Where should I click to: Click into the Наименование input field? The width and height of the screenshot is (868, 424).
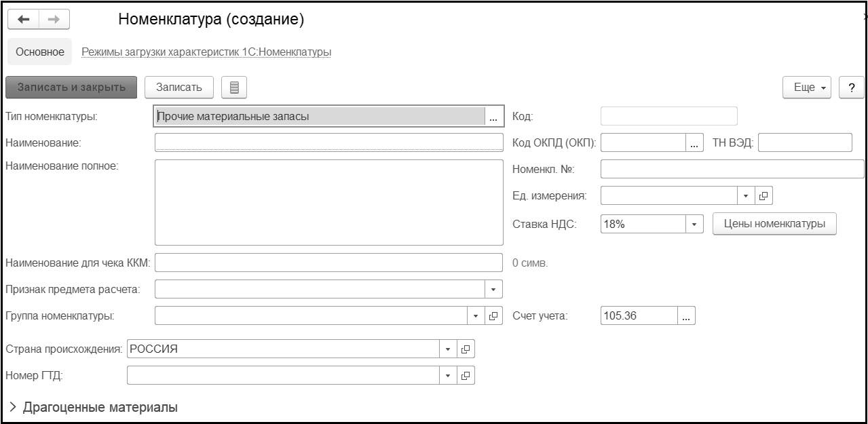tap(328, 142)
